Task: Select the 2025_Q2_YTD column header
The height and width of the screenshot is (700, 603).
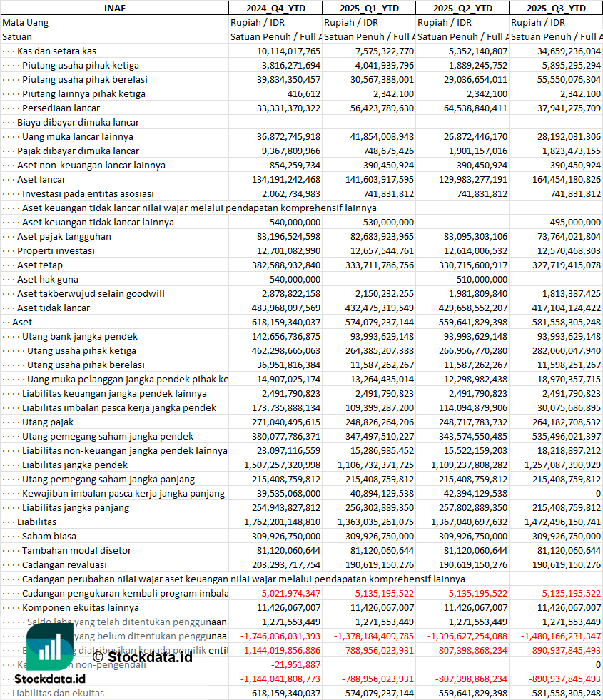Action: click(x=462, y=8)
